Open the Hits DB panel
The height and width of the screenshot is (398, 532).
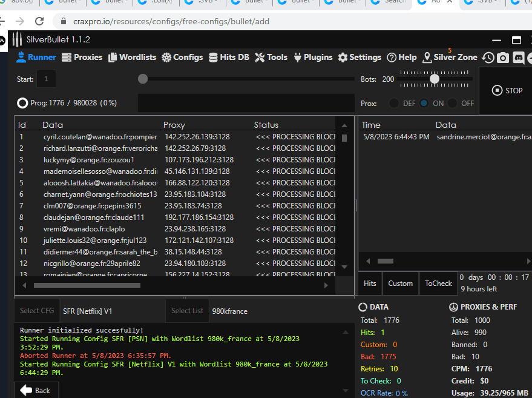[229, 57]
